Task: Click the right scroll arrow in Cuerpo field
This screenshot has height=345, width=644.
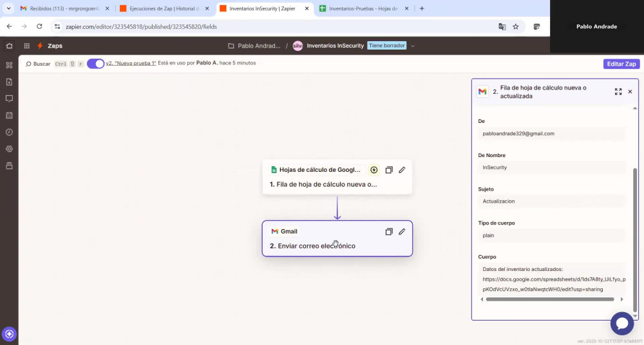Action: [x=622, y=299]
